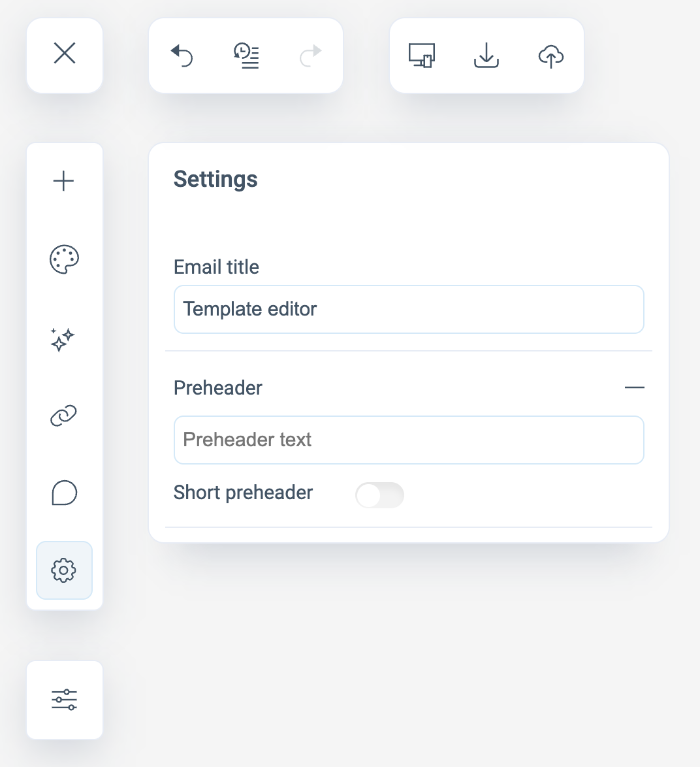Enable the Short preheader switch

tap(379, 495)
